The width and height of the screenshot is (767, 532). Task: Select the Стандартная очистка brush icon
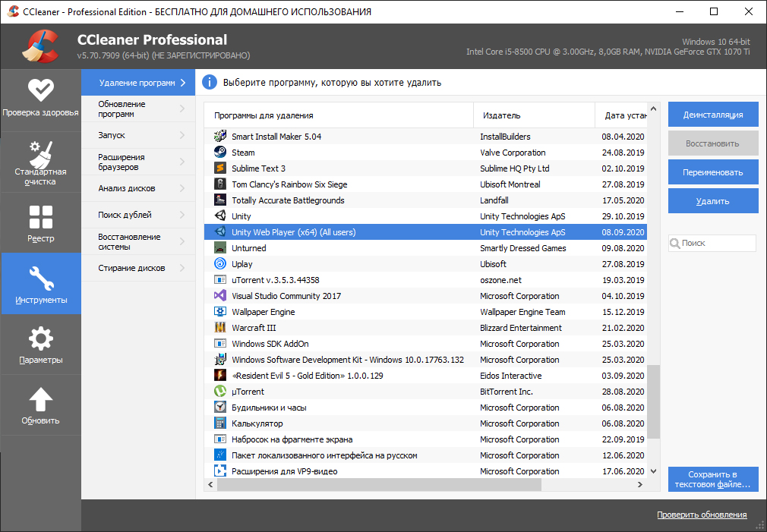[x=40, y=154]
